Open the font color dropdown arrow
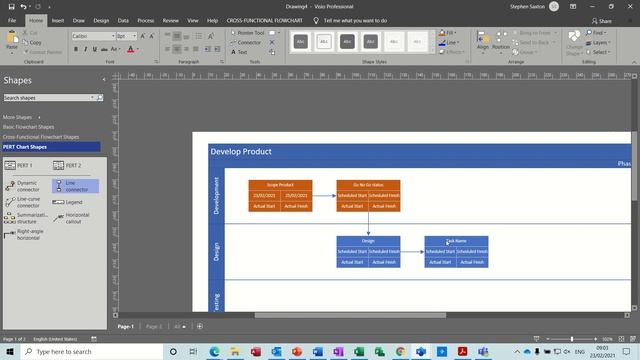This screenshot has height=360, width=640. [138, 49]
